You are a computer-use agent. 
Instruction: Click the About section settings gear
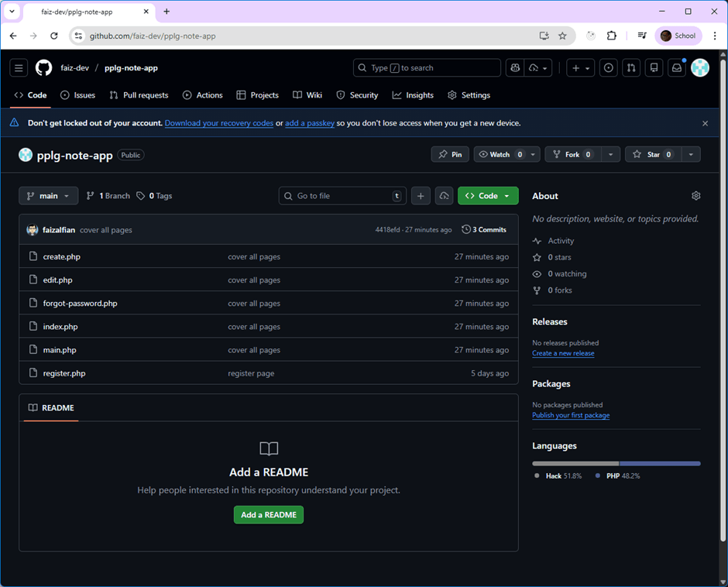(695, 196)
